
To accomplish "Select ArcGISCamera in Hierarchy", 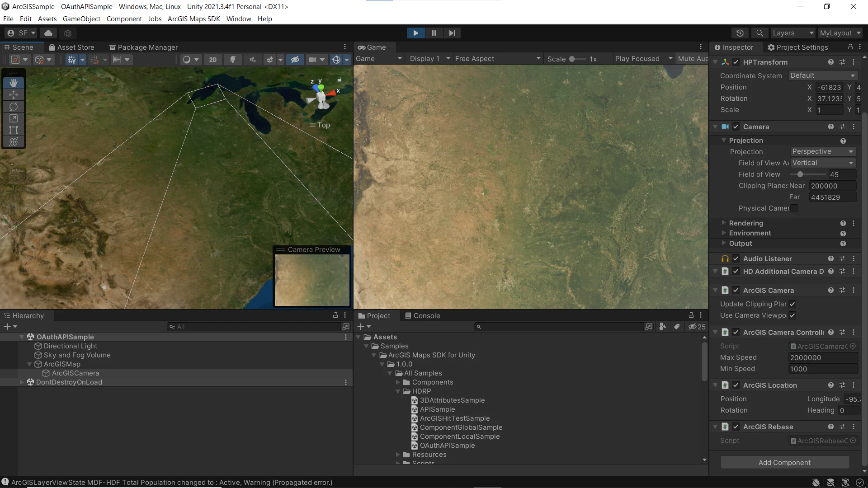I will click(75, 373).
